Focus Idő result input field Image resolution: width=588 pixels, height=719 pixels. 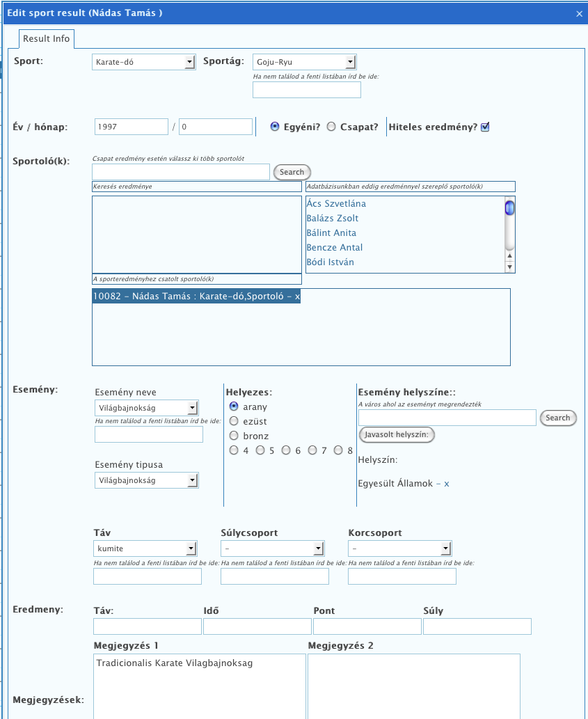pos(257,626)
